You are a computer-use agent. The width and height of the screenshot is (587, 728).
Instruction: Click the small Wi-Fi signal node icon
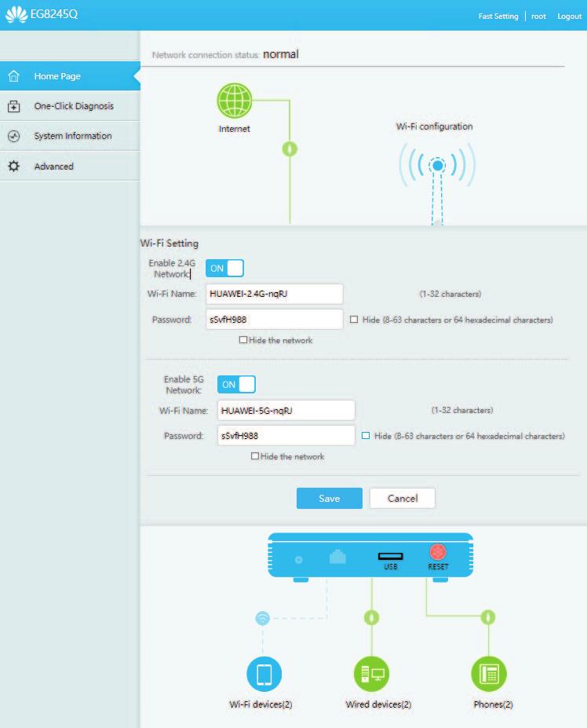point(263,618)
